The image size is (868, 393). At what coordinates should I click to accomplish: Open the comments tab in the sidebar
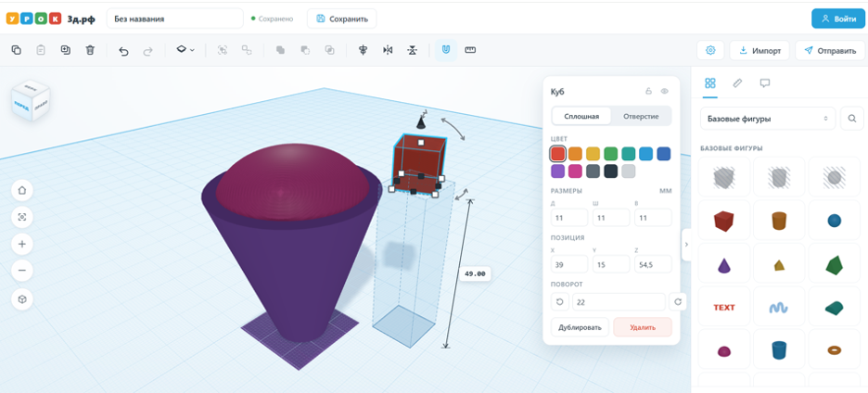(x=765, y=83)
